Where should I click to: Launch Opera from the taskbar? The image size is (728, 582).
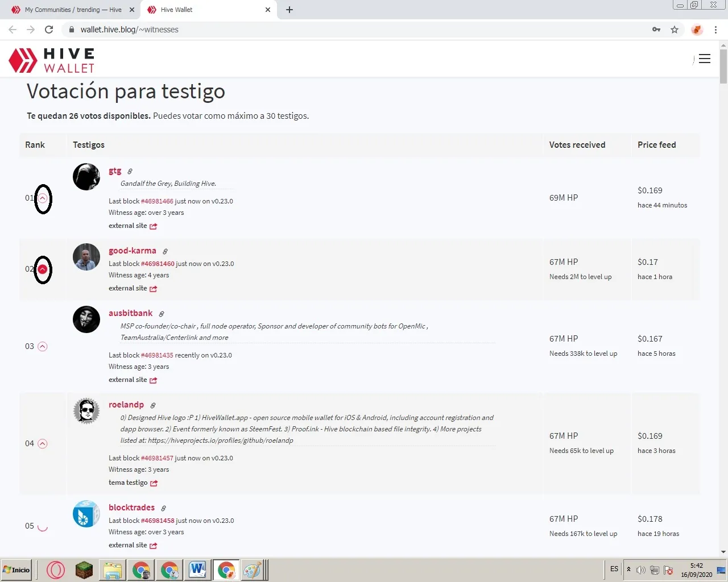tap(56, 570)
